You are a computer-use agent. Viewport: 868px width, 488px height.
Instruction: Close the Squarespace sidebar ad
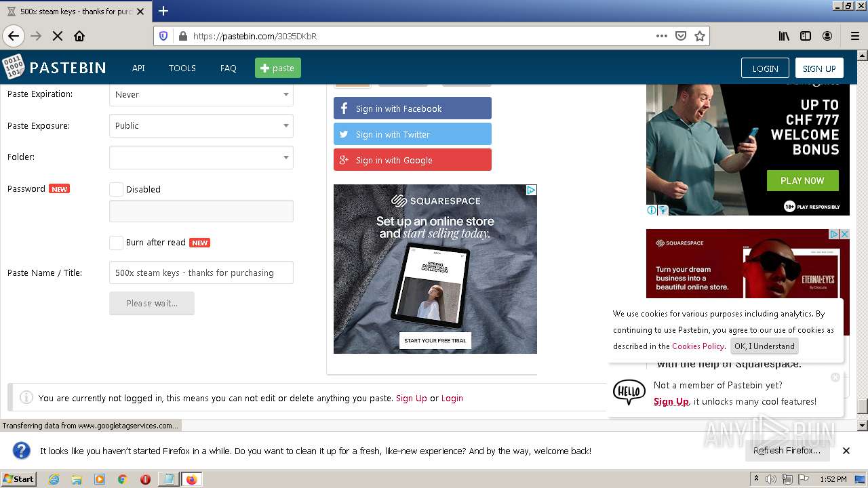845,234
